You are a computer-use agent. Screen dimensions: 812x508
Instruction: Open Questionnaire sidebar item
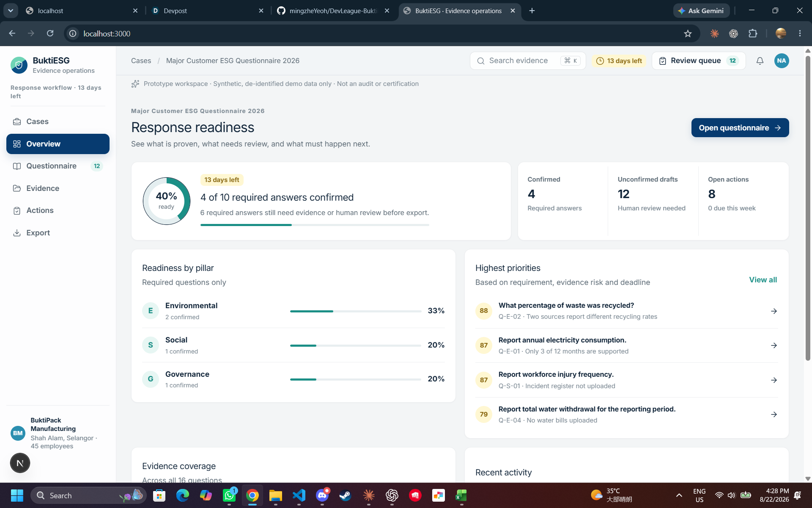coord(58,166)
